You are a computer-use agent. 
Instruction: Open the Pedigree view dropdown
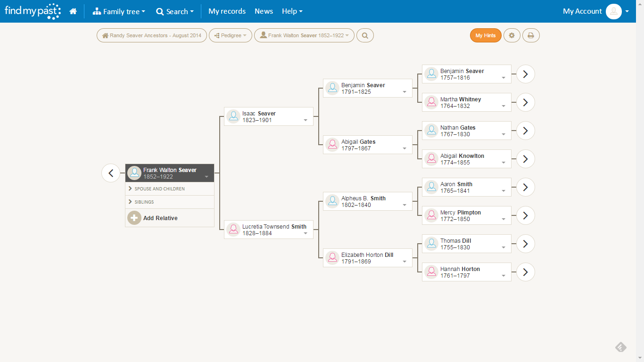(231, 35)
